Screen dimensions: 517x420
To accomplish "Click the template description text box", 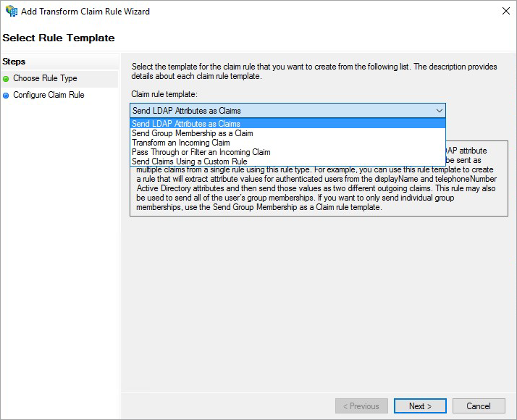I will (x=319, y=191).
